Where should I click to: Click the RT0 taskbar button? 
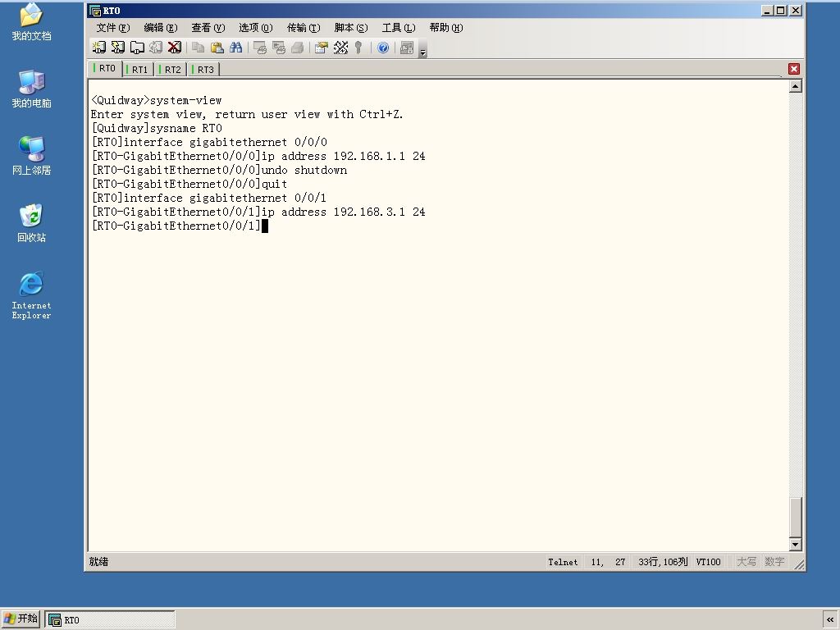point(110,620)
